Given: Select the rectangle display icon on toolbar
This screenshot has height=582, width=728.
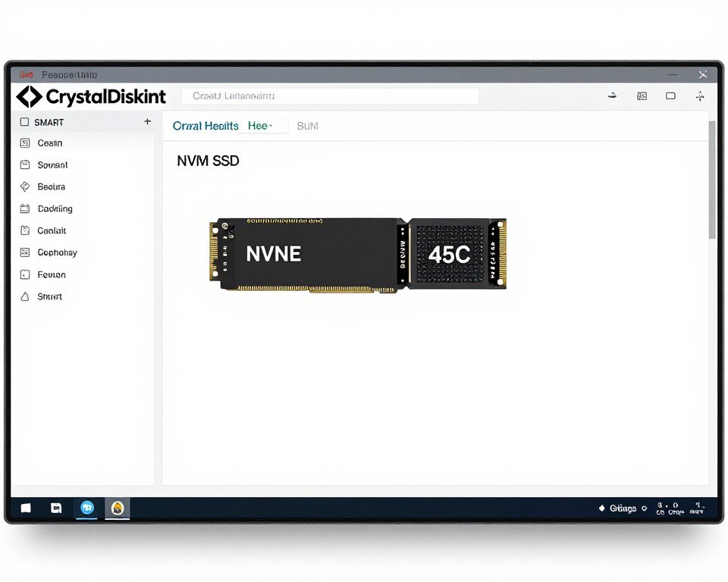Looking at the screenshot, I should click(670, 96).
